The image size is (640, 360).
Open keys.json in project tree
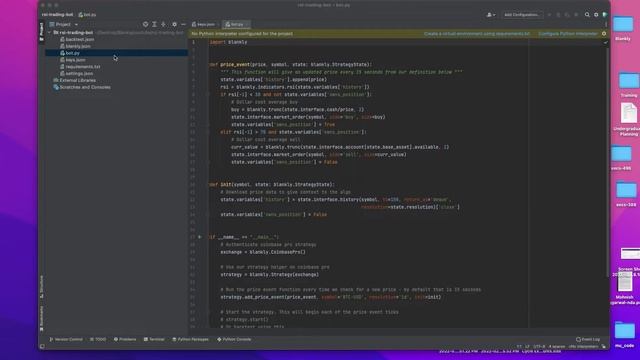coord(73,60)
